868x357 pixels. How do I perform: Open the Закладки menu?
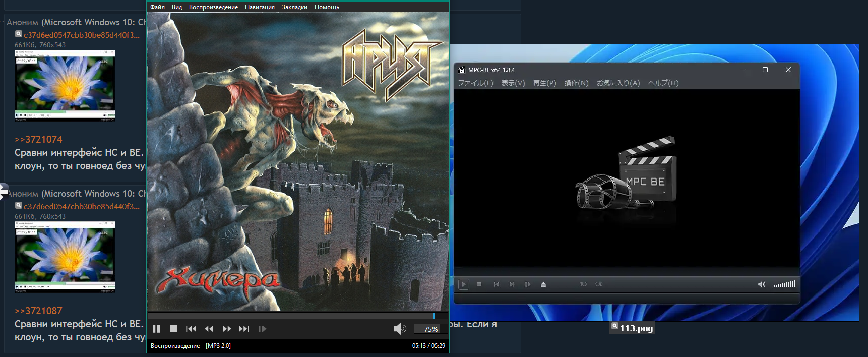tap(294, 7)
